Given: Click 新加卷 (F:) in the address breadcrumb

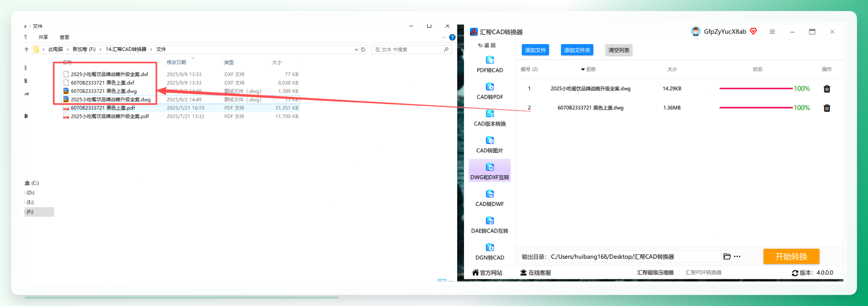Looking at the screenshot, I should [x=84, y=49].
